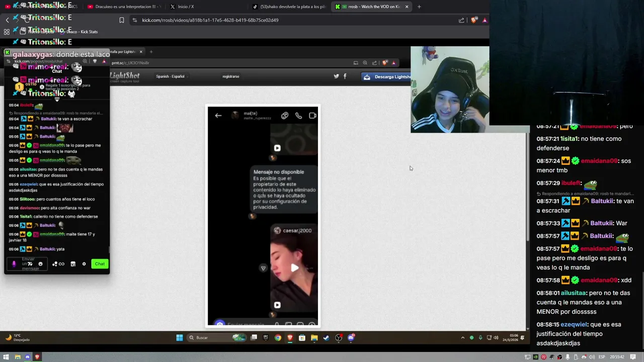The width and height of the screenshot is (644, 362).
Task: Click the share arrow beside the caesar.j2000 reel
Action: tap(263, 268)
